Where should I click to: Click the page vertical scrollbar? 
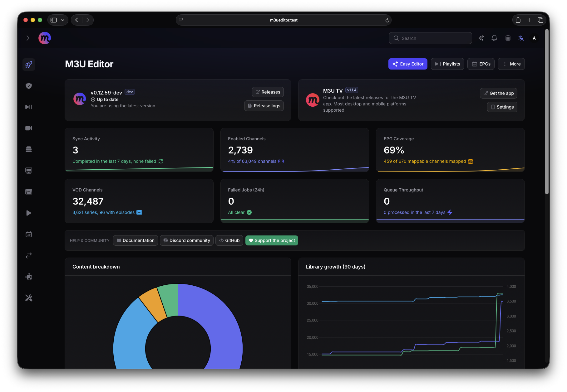(547, 112)
